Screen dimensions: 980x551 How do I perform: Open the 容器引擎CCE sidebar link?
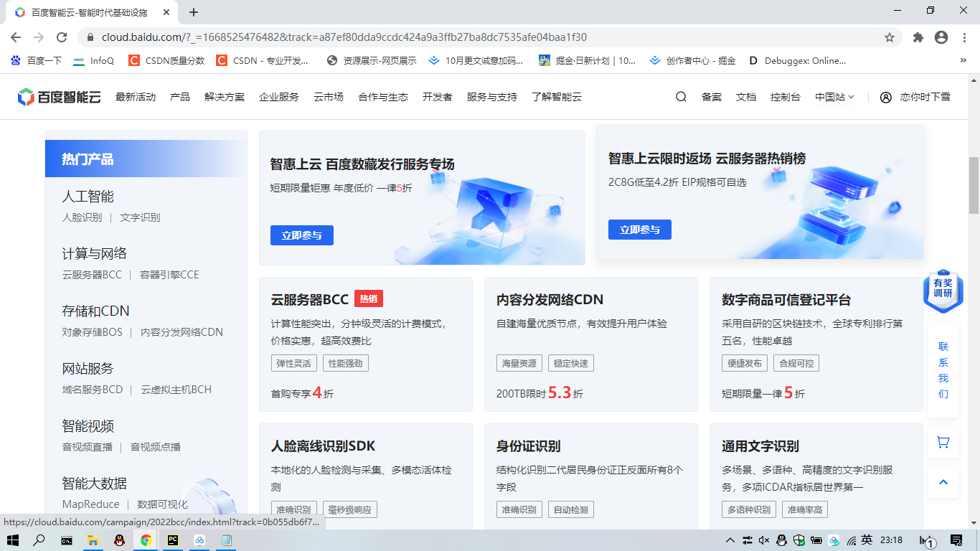tap(169, 275)
